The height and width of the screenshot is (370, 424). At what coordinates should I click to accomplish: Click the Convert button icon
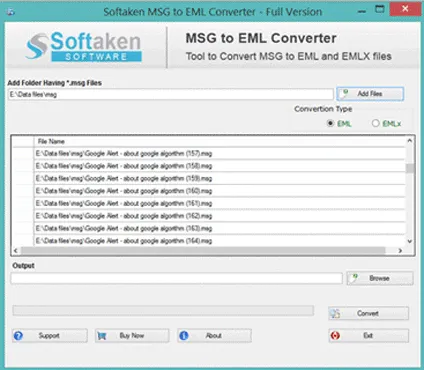335,313
